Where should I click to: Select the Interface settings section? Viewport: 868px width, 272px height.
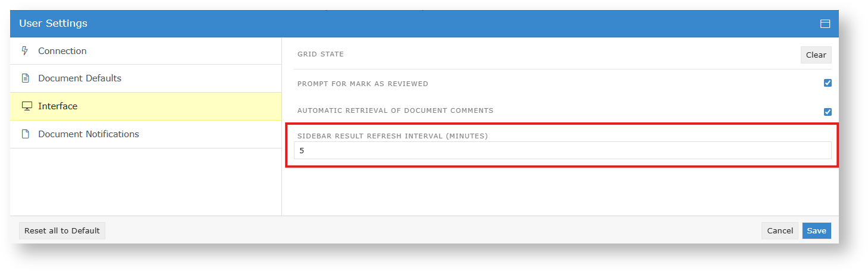[x=58, y=106]
